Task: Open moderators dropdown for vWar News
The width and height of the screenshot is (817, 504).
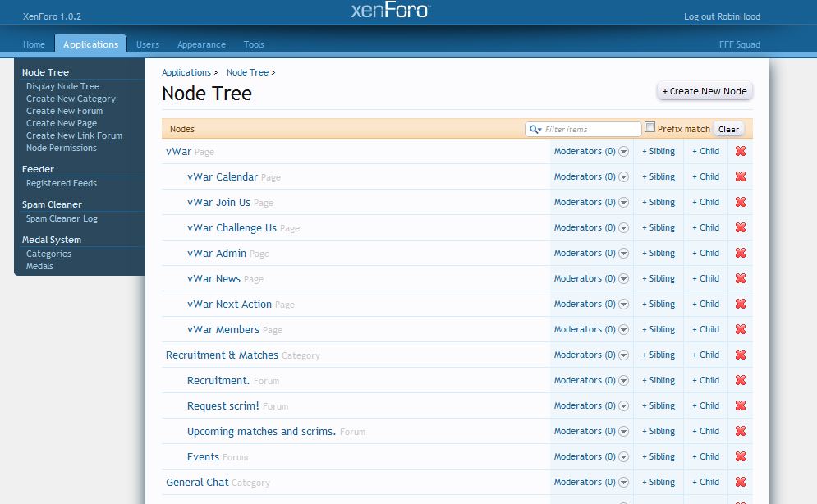Action: point(624,279)
